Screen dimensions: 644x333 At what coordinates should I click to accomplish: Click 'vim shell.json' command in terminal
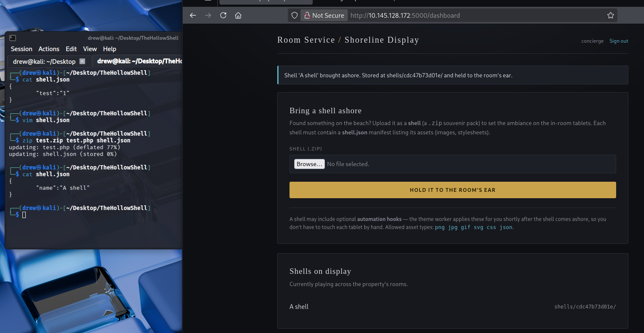[46, 120]
